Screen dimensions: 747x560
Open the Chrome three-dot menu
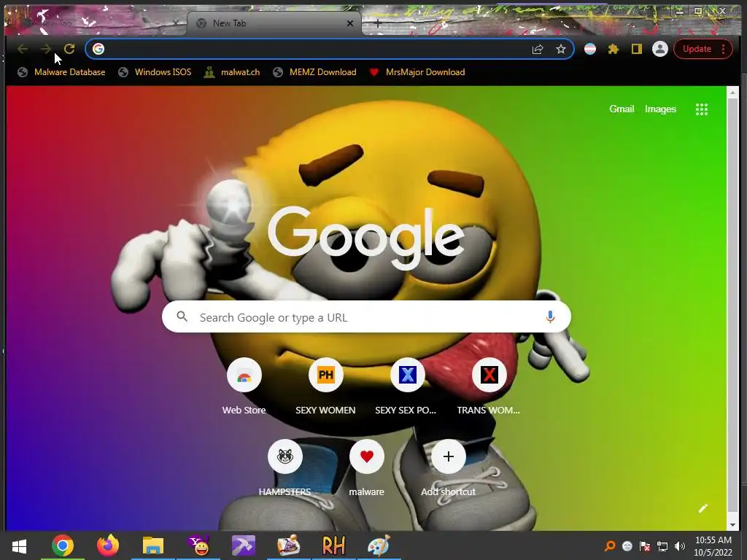click(x=723, y=49)
